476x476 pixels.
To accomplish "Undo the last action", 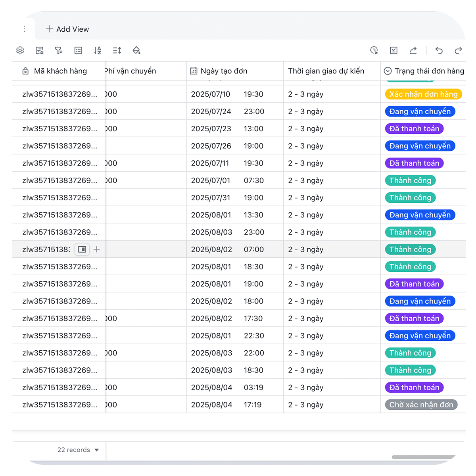I will (x=439, y=50).
